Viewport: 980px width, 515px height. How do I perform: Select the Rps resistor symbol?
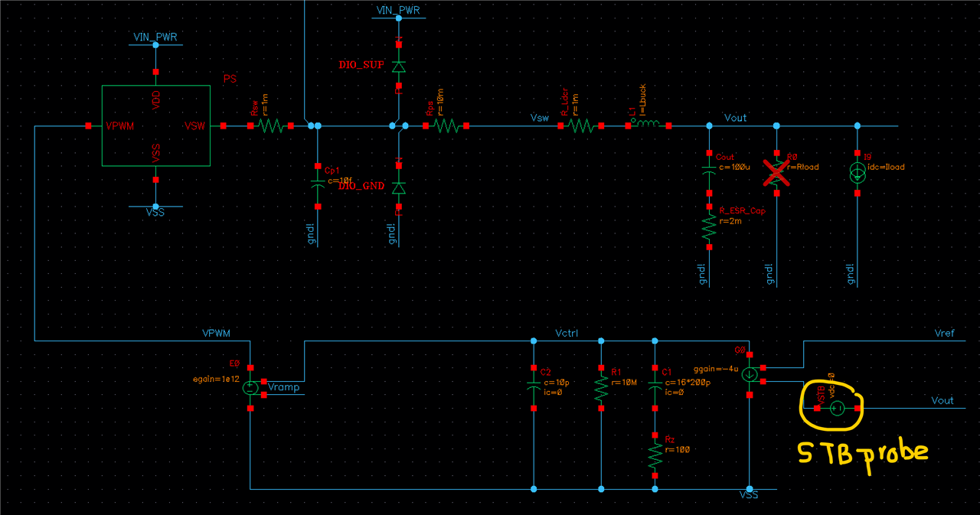pyautogui.click(x=446, y=125)
